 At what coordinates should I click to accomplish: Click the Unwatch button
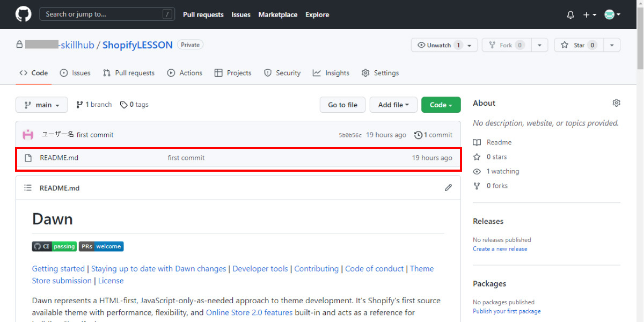point(438,45)
